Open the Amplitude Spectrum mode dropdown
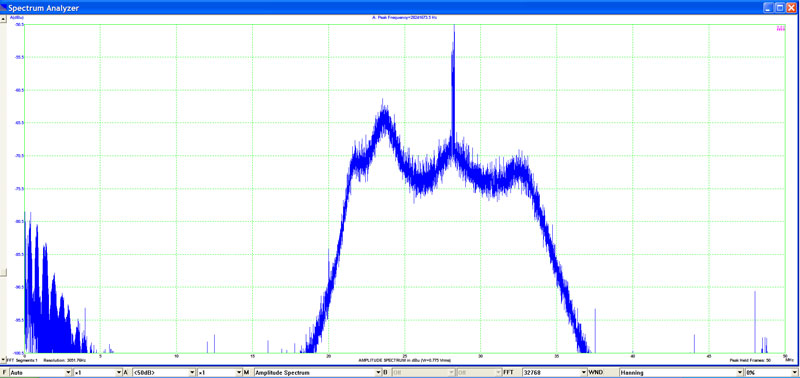 coord(317,373)
